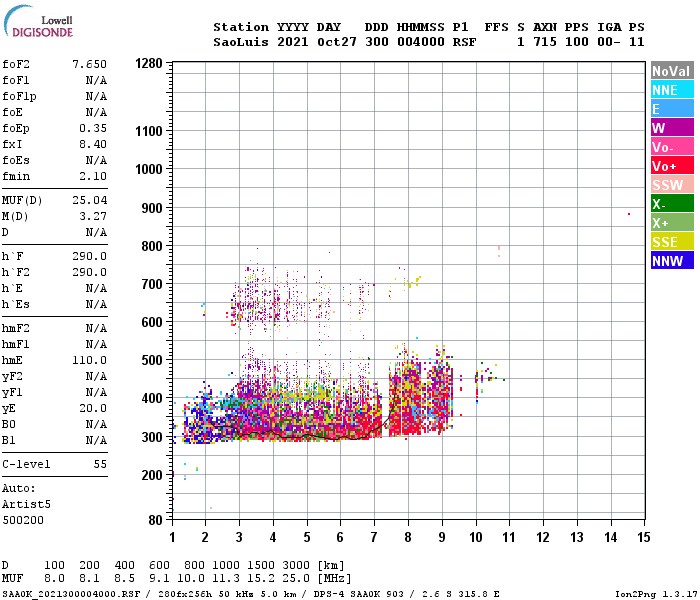Click the h`F value 290.0
Viewport: 700px width, 600px height.
click(90, 256)
